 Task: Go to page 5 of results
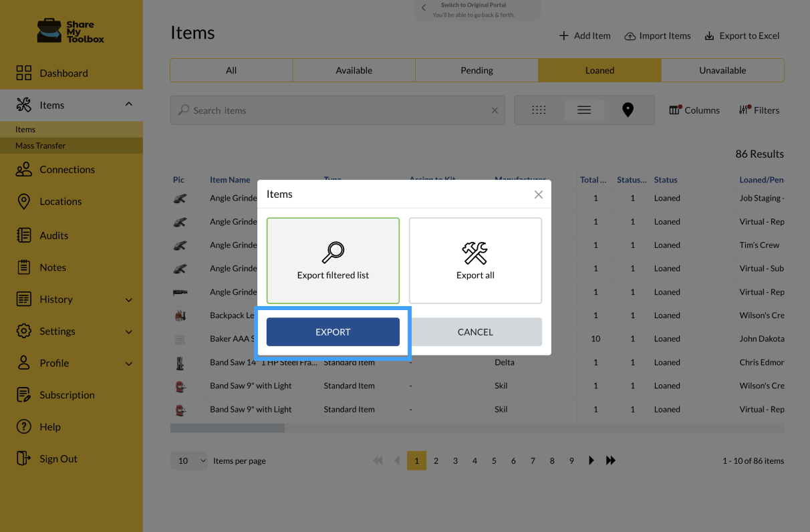(x=494, y=460)
